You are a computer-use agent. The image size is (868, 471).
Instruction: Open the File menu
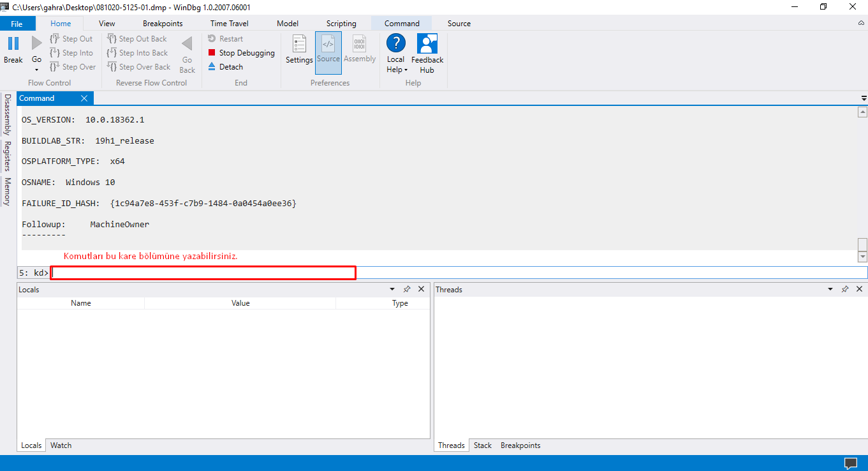point(17,24)
